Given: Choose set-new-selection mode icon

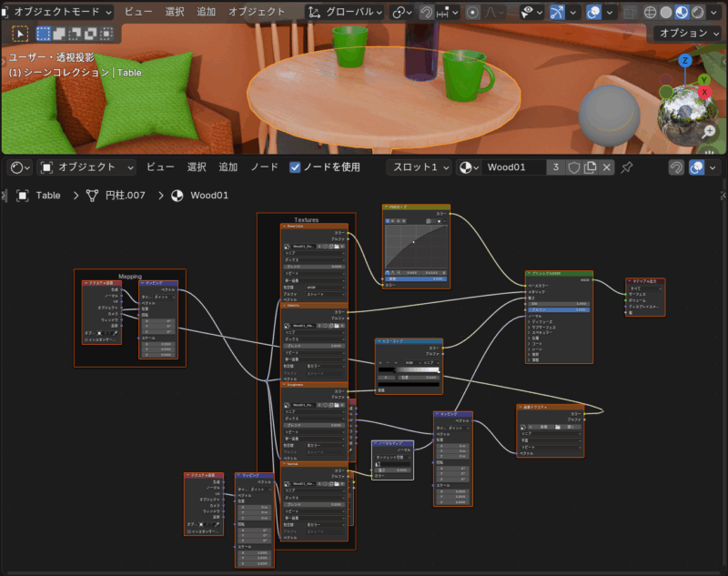Looking at the screenshot, I should pyautogui.click(x=43, y=33).
